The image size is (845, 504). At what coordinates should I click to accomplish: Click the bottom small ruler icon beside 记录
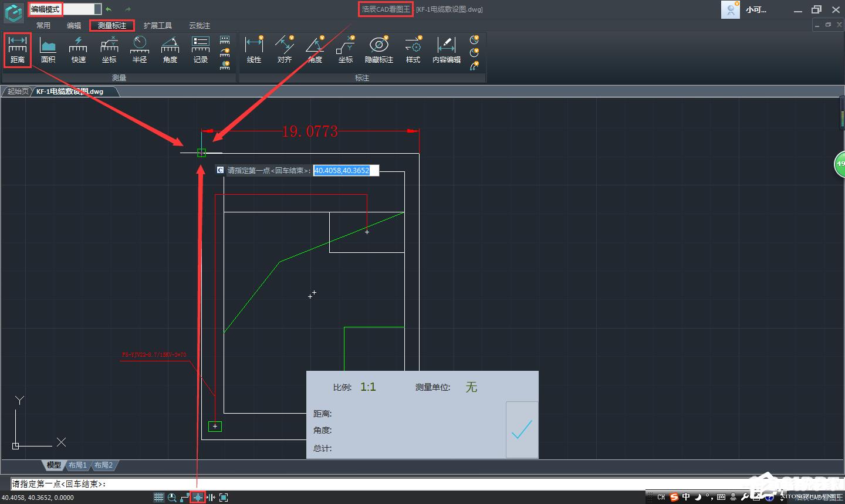click(225, 65)
